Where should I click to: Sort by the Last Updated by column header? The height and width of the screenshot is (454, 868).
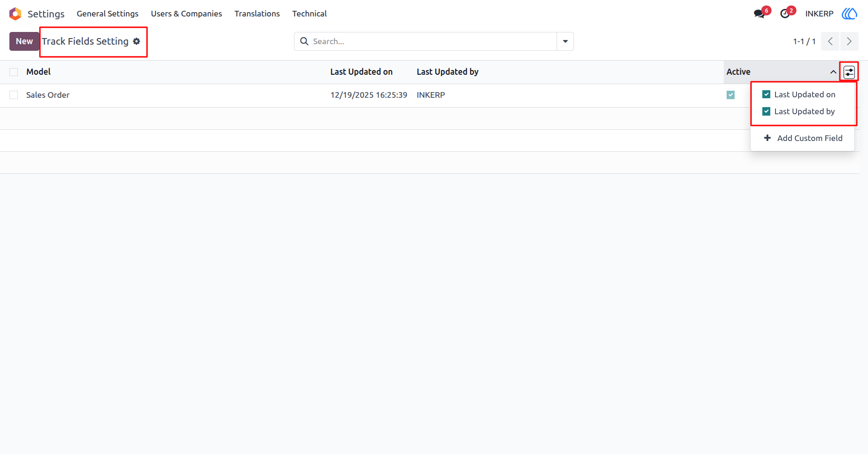coord(448,72)
